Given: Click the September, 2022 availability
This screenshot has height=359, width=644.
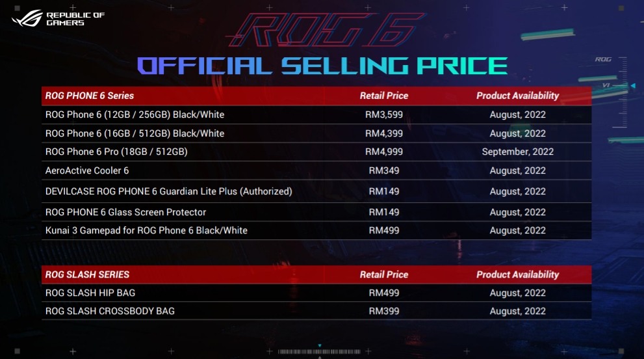Looking at the screenshot, I should click(517, 152).
